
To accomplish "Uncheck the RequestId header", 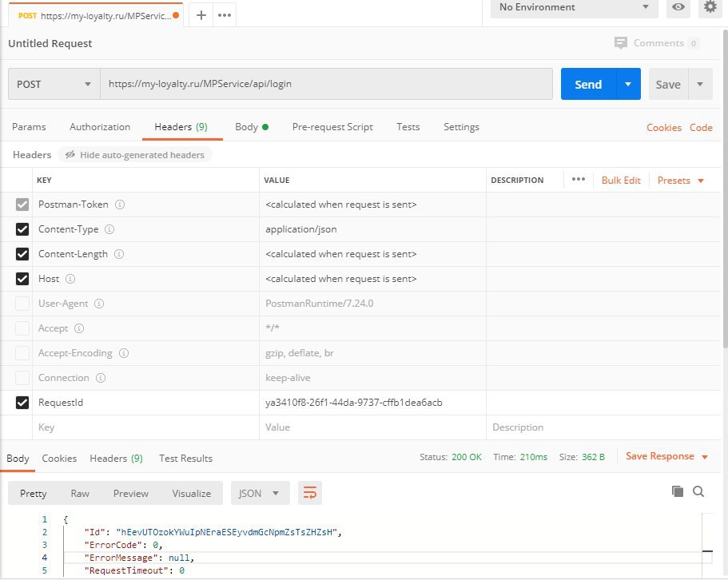I will [x=22, y=403].
